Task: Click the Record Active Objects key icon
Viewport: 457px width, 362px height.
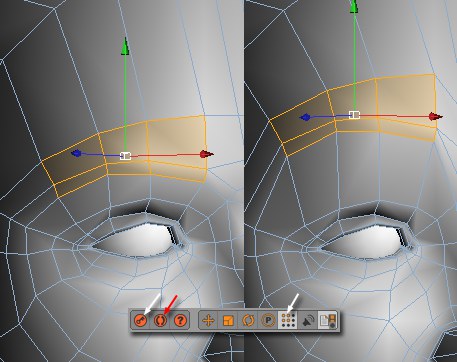Action: click(x=141, y=321)
